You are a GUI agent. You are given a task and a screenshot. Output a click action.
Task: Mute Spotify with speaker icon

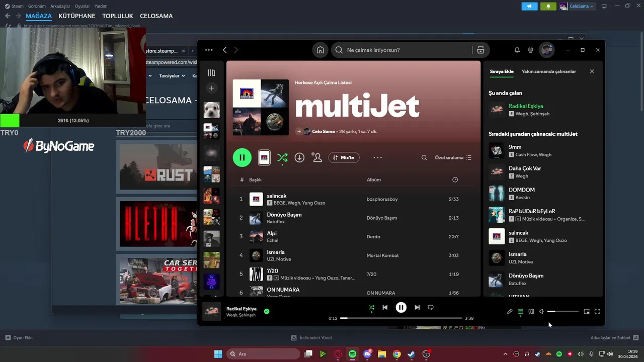pos(542,312)
